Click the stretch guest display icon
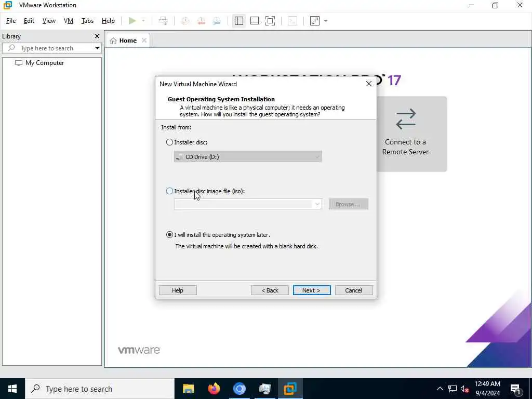Image resolution: width=532 pixels, height=399 pixels. point(315,21)
